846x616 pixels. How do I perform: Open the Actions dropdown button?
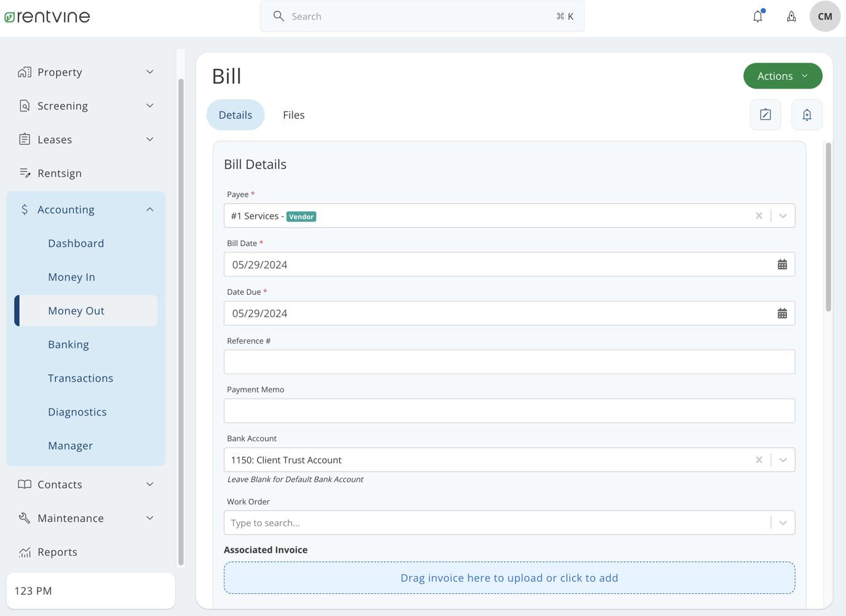tap(782, 76)
